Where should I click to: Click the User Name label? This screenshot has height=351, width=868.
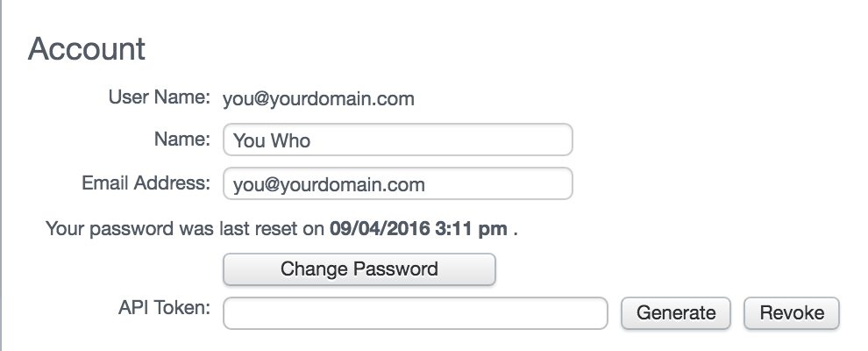click(160, 97)
